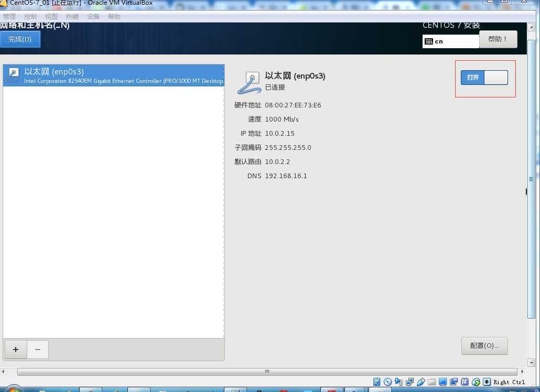Click the 已连接 connection status text
The height and width of the screenshot is (392, 540).
[275, 88]
